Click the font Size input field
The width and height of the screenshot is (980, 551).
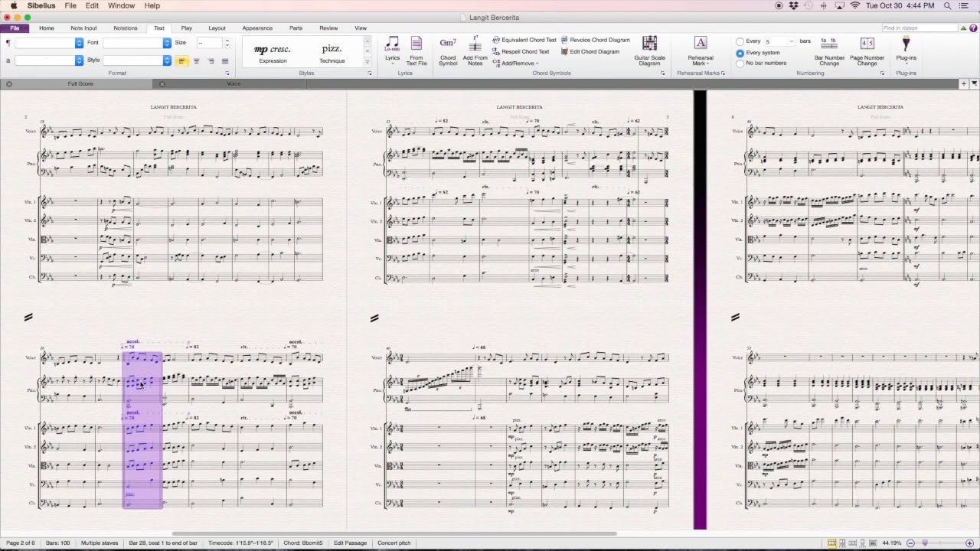209,43
